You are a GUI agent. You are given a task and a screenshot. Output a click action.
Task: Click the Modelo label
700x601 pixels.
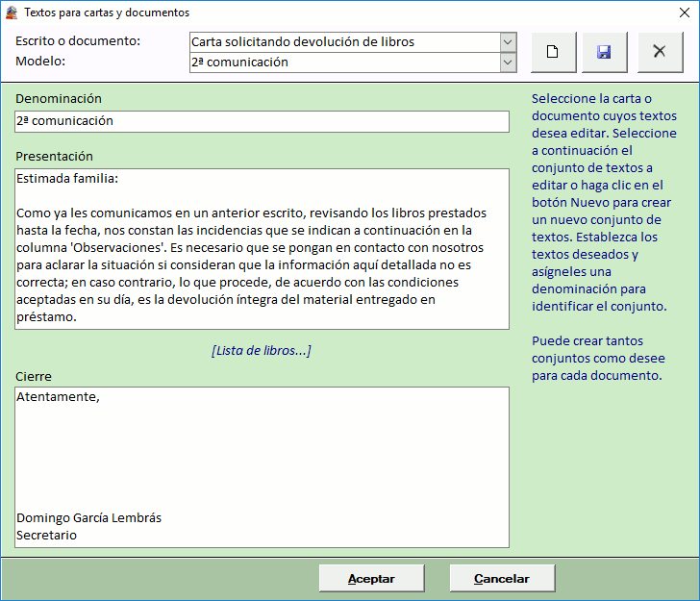pos(40,62)
